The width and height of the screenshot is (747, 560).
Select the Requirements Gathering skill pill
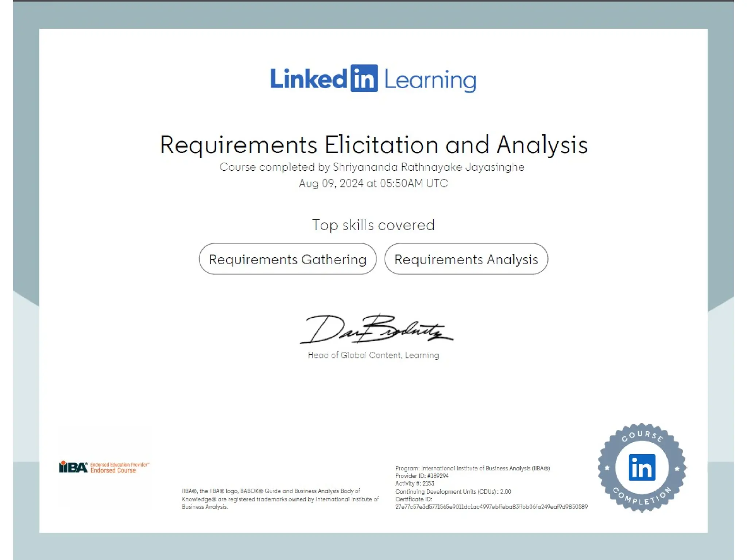click(287, 259)
